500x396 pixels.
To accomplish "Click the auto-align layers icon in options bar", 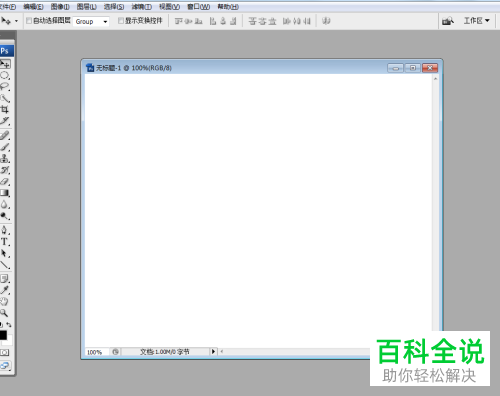I will pyautogui.click(x=326, y=21).
